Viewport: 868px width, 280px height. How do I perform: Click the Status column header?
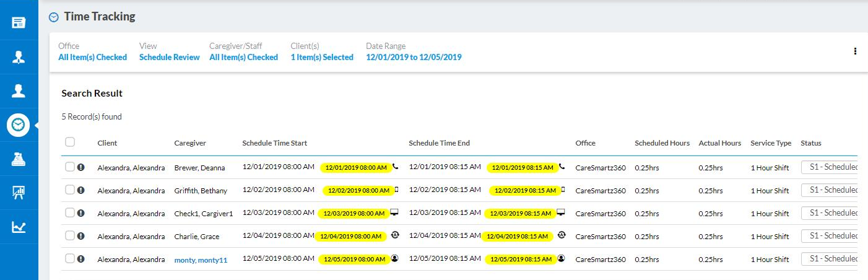(x=810, y=143)
